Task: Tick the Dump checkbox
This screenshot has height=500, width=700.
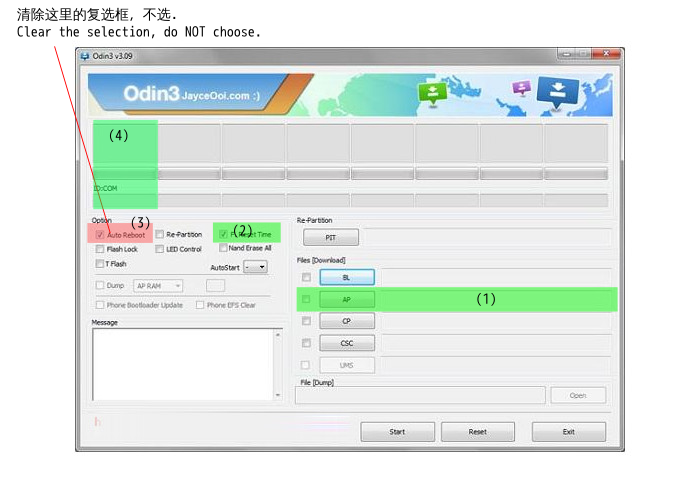Action: [100, 285]
